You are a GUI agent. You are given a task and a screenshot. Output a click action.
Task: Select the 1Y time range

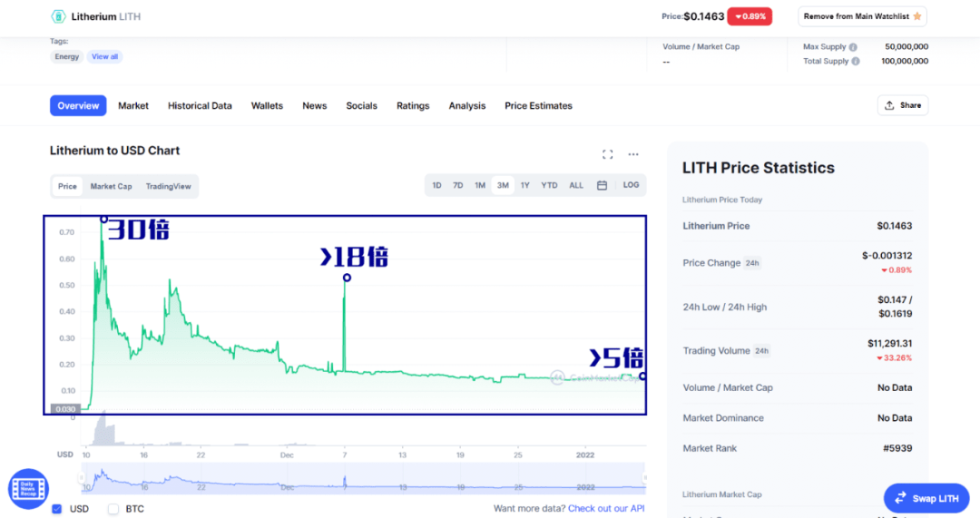tap(525, 186)
